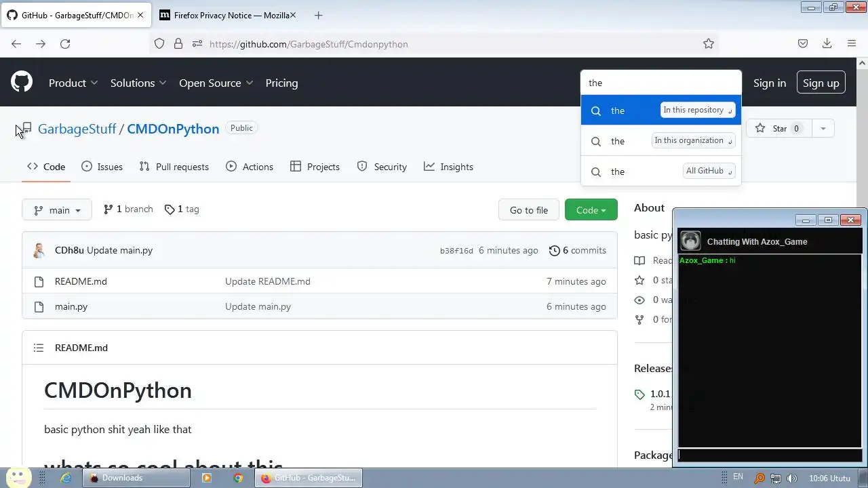
Task: Click the star icon in About sidebar stats
Action: 639,280
